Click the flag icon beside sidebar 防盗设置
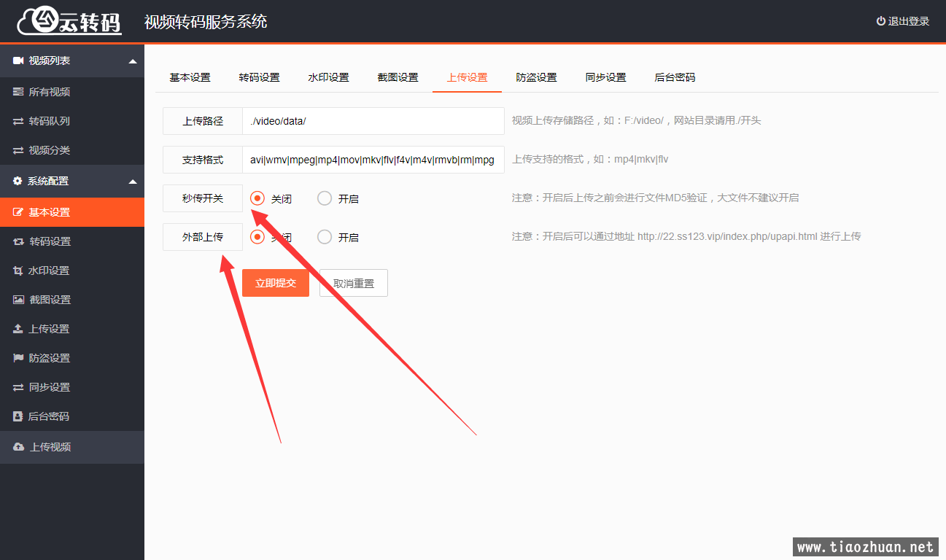 [18, 358]
